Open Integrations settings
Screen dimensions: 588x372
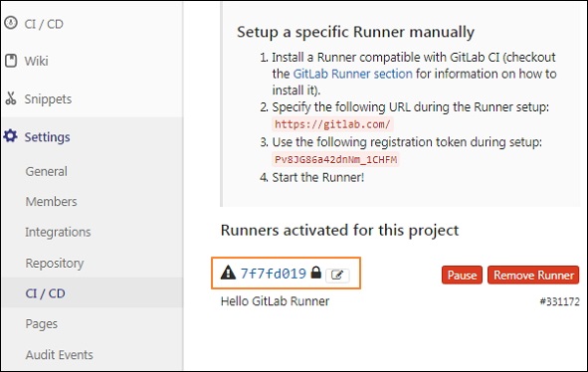(58, 232)
